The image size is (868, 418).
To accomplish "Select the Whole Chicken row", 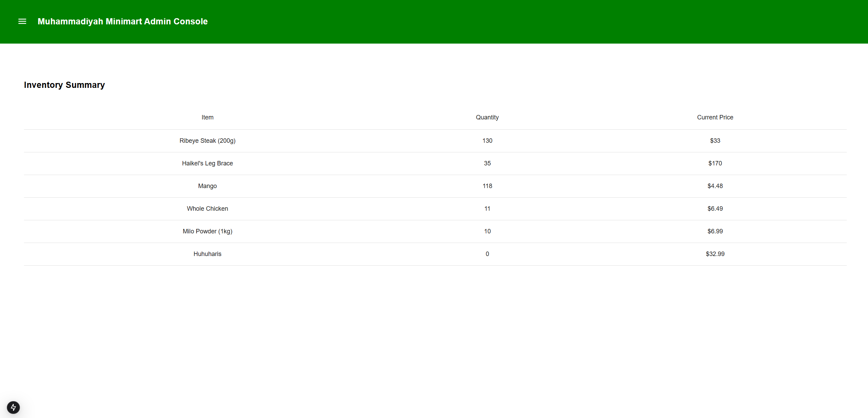I will click(x=207, y=209).
